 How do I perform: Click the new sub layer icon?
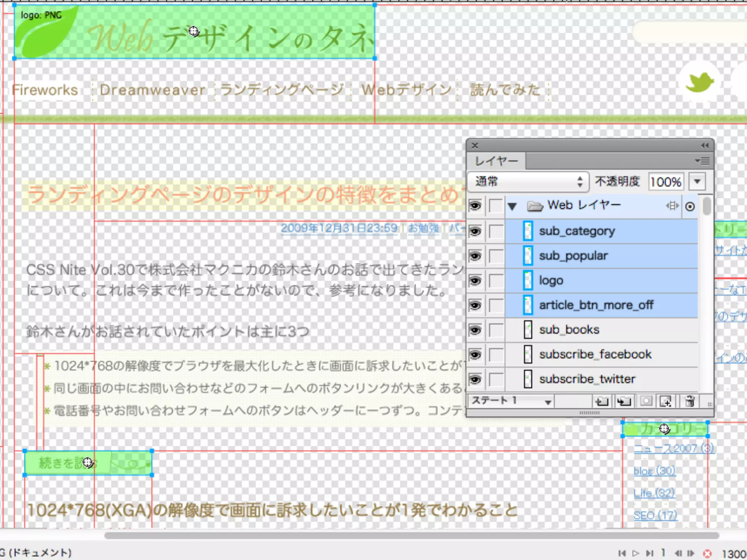pyautogui.click(x=623, y=402)
